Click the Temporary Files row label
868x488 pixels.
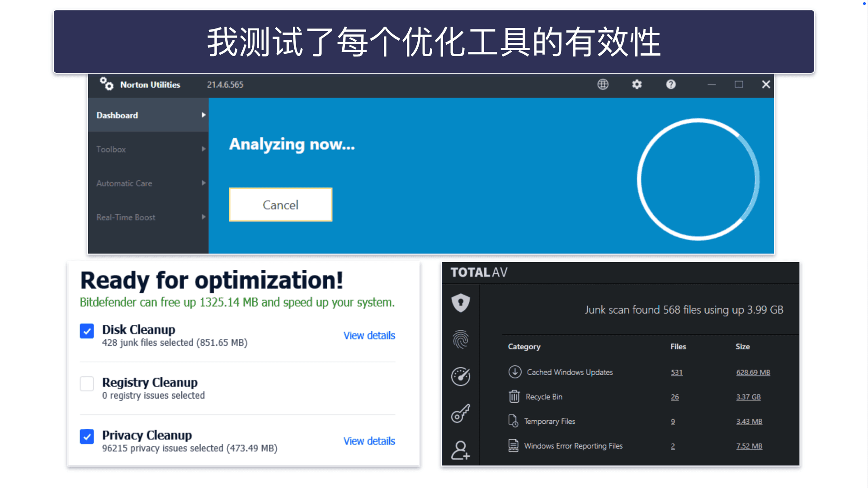pyautogui.click(x=549, y=421)
